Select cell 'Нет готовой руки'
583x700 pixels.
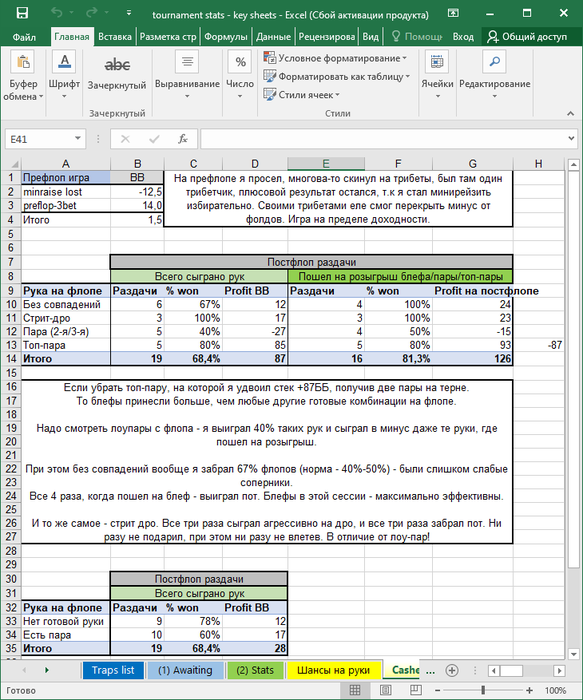(66, 621)
